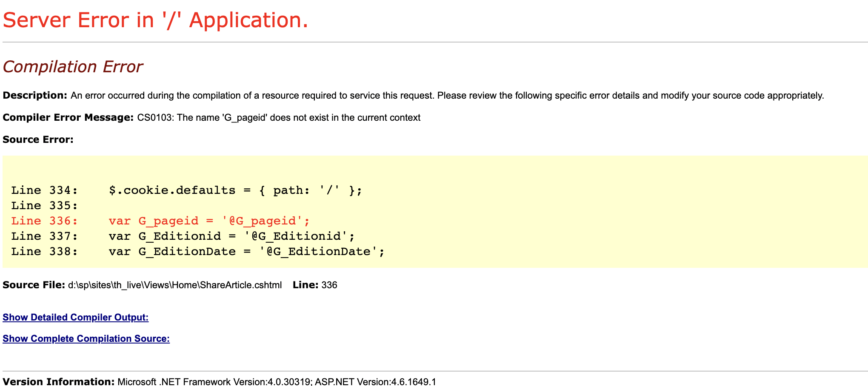Image resolution: width=868 pixels, height=386 pixels.
Task: Click the empty Line 335 label
Action: [x=44, y=206]
